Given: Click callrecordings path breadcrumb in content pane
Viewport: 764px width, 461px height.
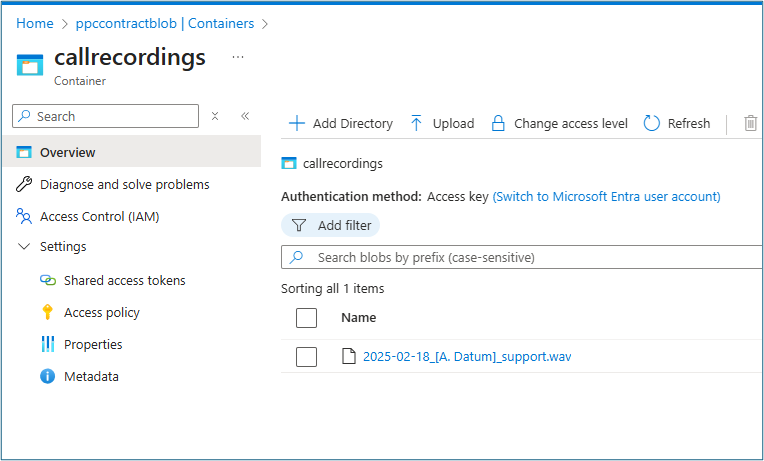Looking at the screenshot, I should [x=343, y=163].
